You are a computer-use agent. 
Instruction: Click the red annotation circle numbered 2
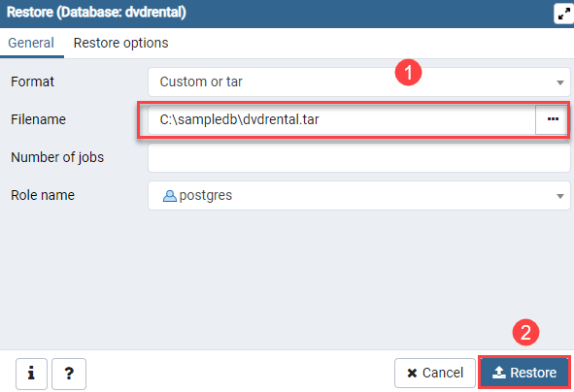pyautogui.click(x=525, y=333)
